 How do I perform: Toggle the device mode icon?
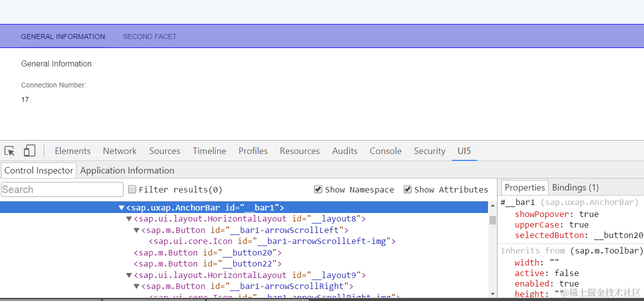(29, 150)
